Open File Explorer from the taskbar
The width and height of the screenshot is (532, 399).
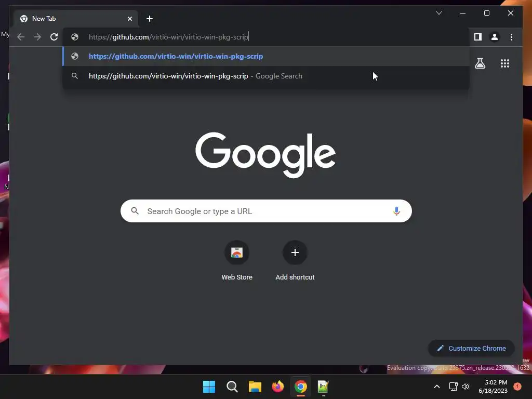click(255, 387)
